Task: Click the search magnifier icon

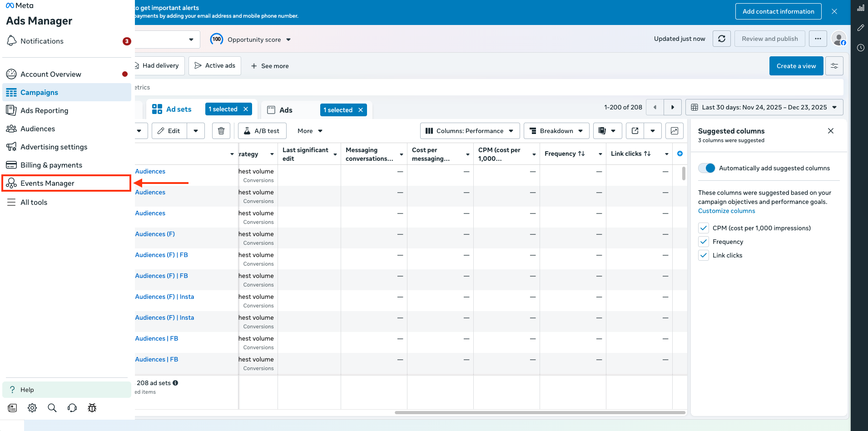Action: (x=52, y=408)
